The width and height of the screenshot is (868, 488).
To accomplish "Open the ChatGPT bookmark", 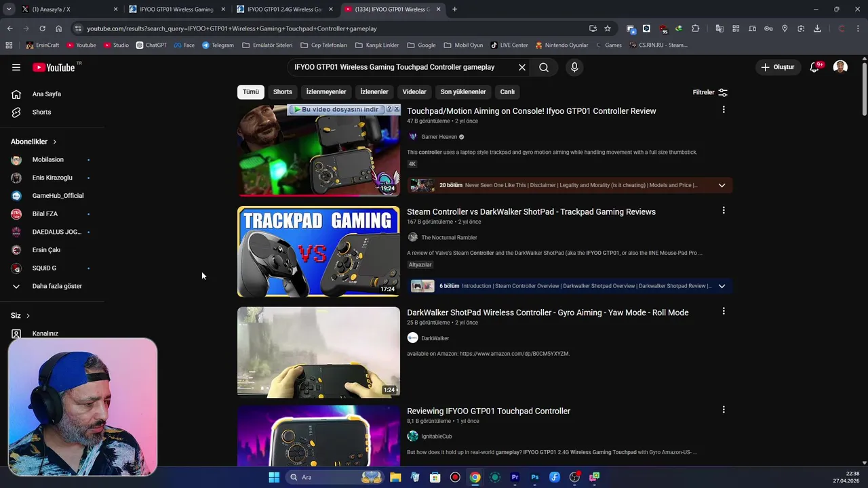I will 151,45.
